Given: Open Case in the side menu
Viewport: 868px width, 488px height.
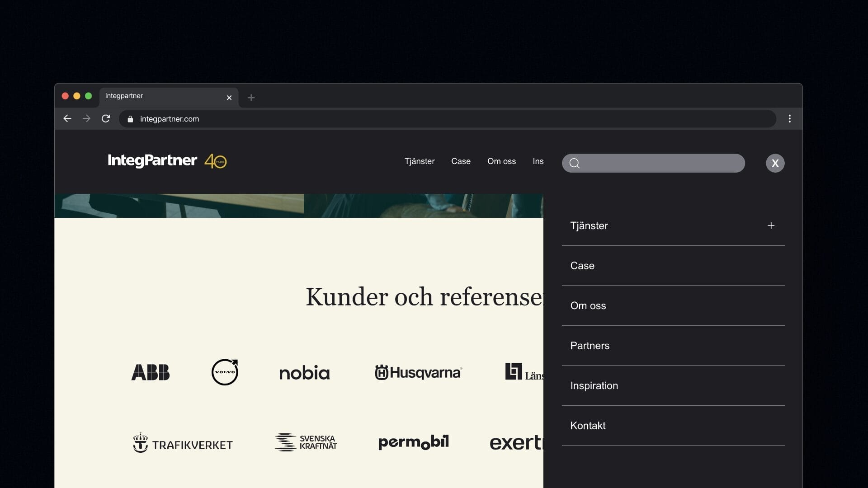Looking at the screenshot, I should (582, 266).
